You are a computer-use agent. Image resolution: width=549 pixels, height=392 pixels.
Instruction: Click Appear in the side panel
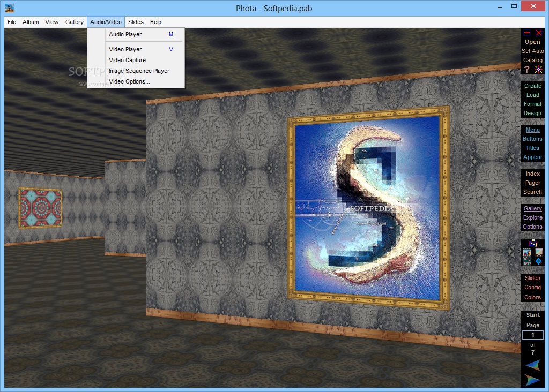coord(532,157)
